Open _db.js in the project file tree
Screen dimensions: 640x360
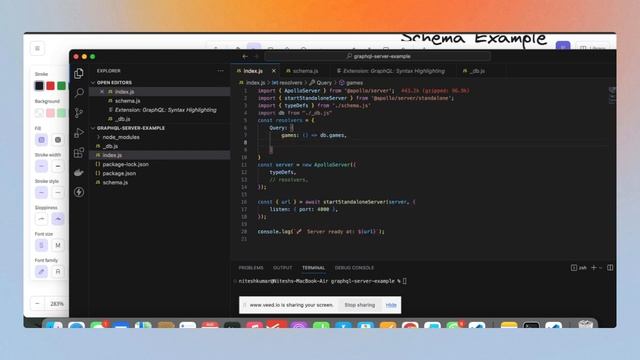159,146
